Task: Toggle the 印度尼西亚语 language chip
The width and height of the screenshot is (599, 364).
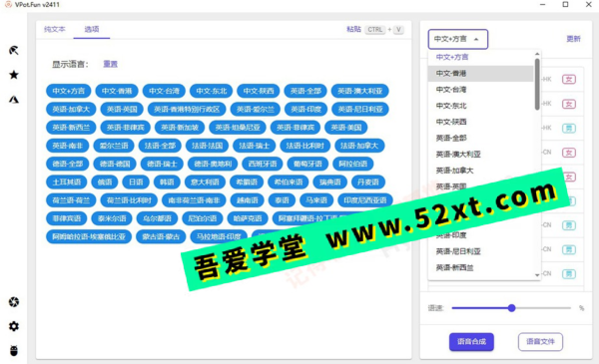Action: pyautogui.click(x=365, y=200)
